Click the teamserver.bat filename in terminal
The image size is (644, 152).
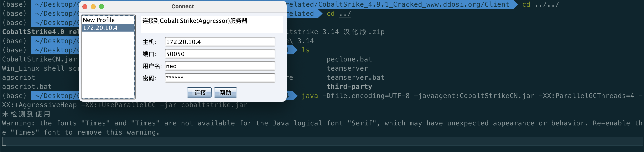pyautogui.click(x=355, y=78)
